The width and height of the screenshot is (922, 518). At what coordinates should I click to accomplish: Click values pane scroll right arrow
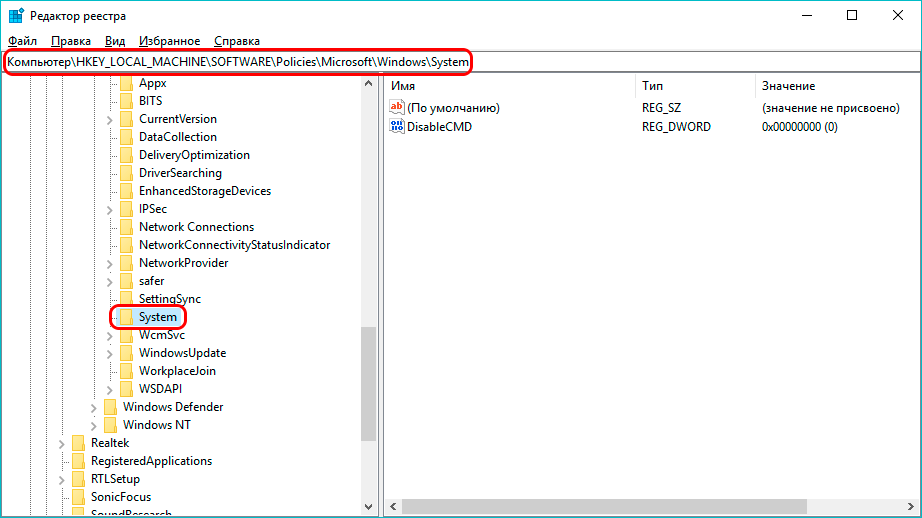point(911,506)
